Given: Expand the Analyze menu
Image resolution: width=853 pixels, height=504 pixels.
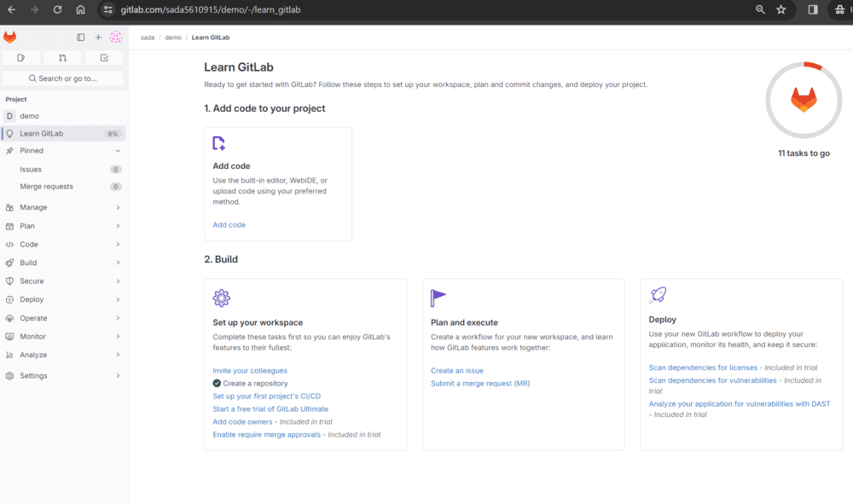Looking at the screenshot, I should pos(64,355).
